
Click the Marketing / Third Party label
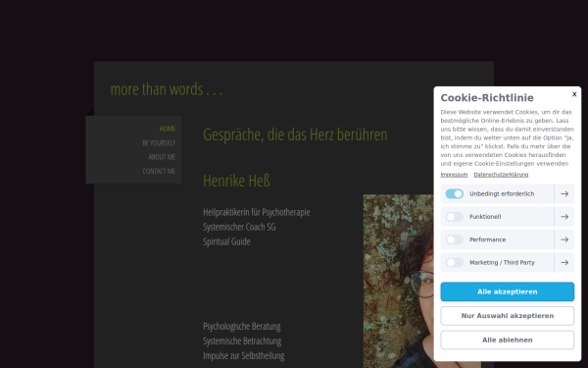click(502, 262)
